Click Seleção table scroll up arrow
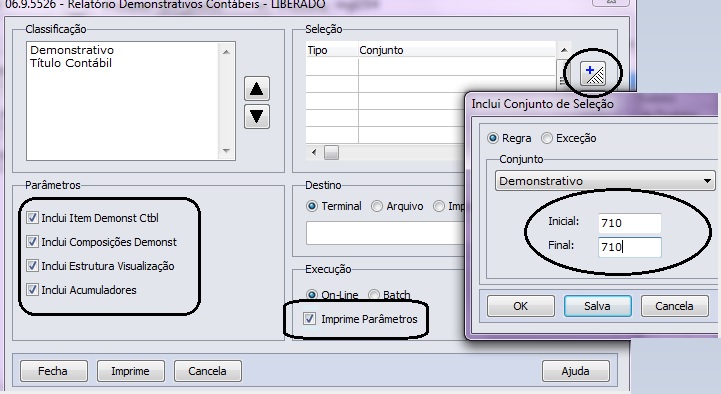 (564, 50)
